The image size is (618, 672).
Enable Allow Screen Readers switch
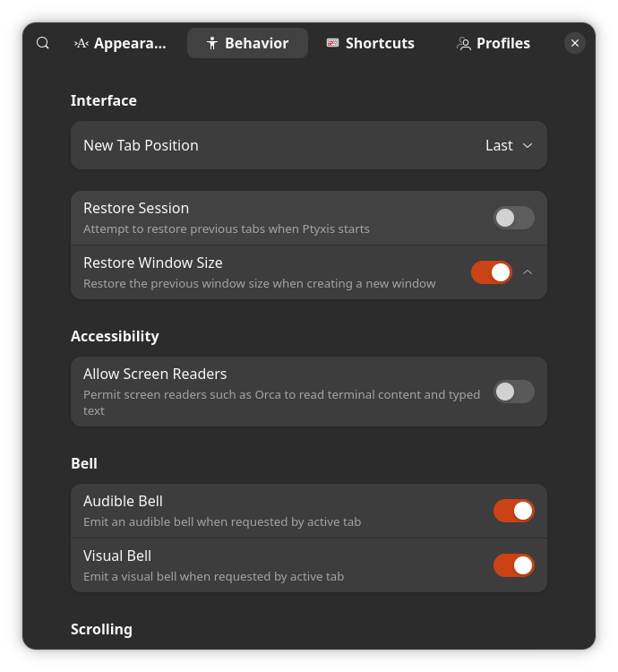tap(513, 392)
